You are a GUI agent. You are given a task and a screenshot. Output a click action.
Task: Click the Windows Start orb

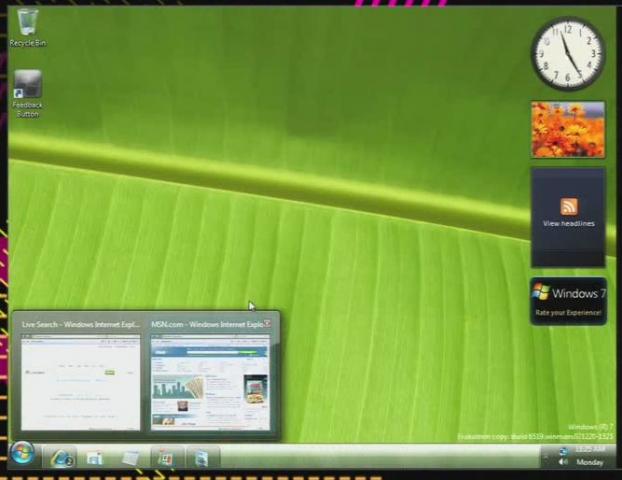[x=22, y=455]
